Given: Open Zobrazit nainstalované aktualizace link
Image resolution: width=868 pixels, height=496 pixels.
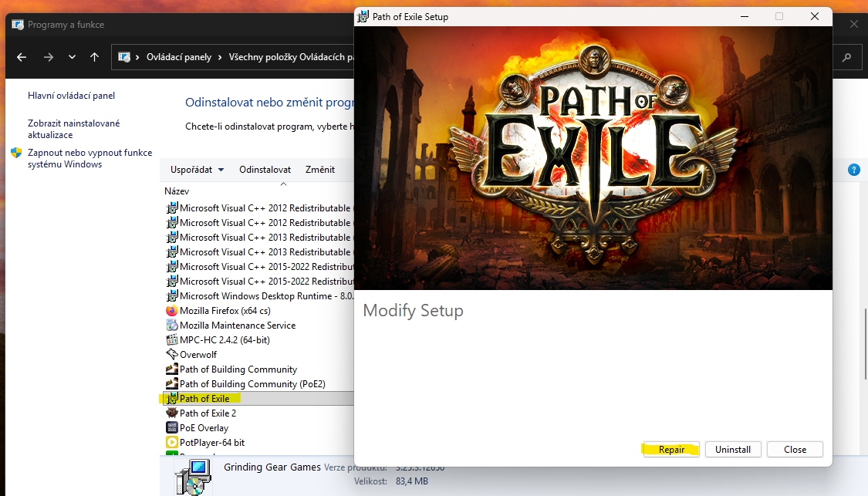Looking at the screenshot, I should (73, 129).
